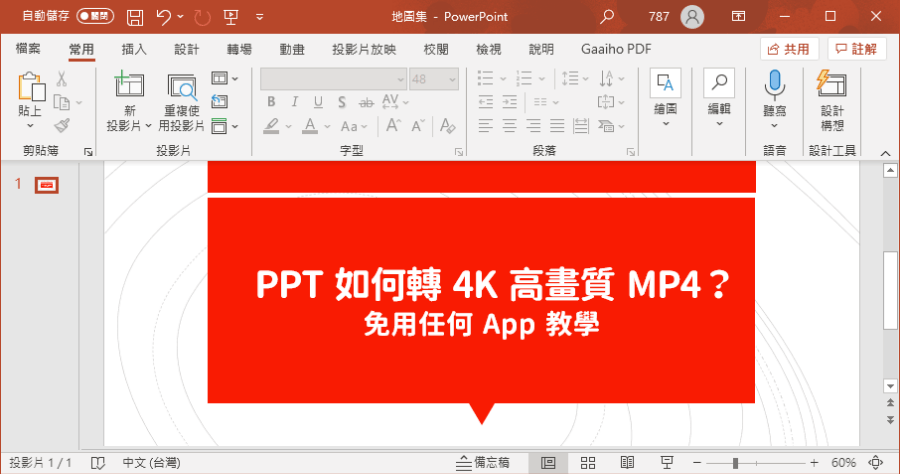Switch to Insert (插入) tab
Image resolution: width=900 pixels, height=474 pixels.
[x=134, y=49]
